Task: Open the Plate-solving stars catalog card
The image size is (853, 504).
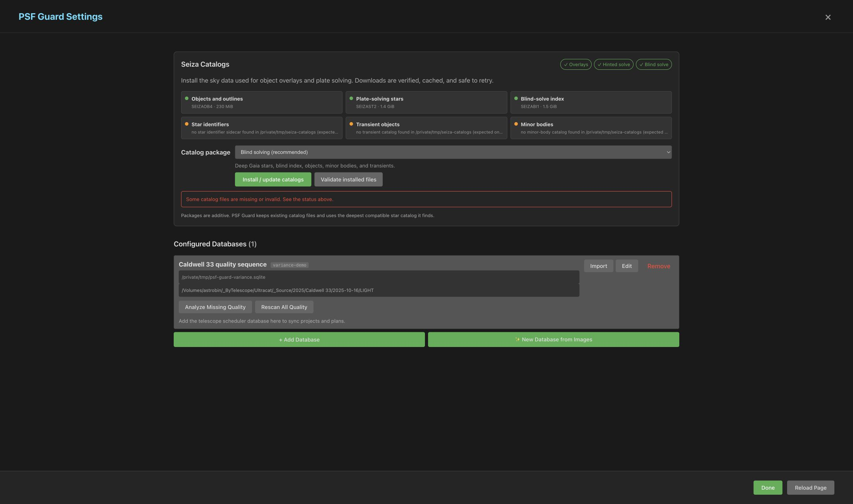Action: click(426, 102)
